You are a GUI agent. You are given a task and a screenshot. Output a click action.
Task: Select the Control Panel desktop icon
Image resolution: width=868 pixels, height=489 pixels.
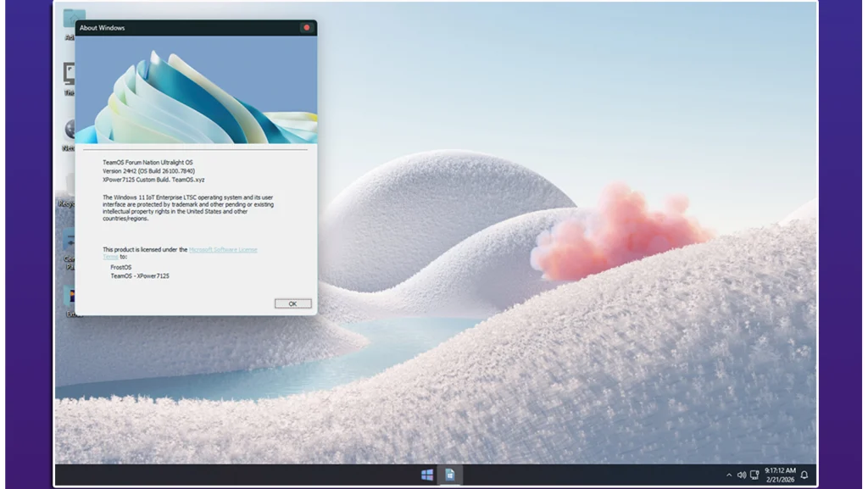pyautogui.click(x=69, y=243)
